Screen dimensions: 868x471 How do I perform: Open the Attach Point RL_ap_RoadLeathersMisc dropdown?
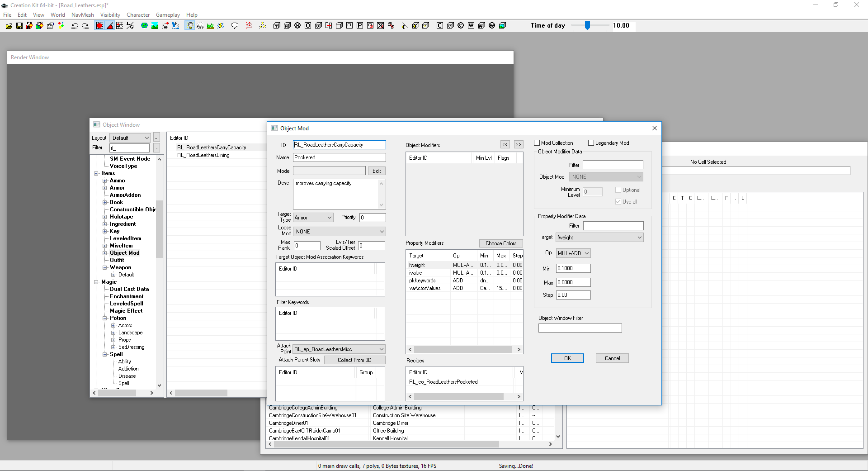tap(339, 349)
